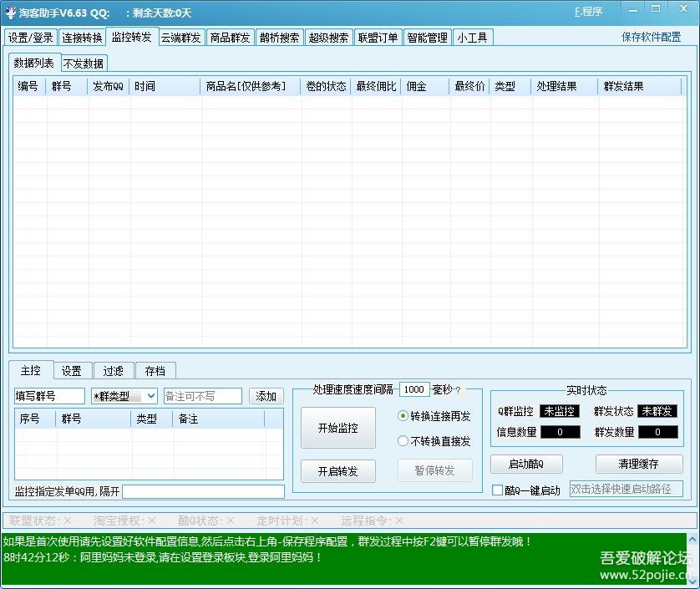This screenshot has height=589, width=700.
Task: Select the 主控 lower tab
Action: click(31, 371)
